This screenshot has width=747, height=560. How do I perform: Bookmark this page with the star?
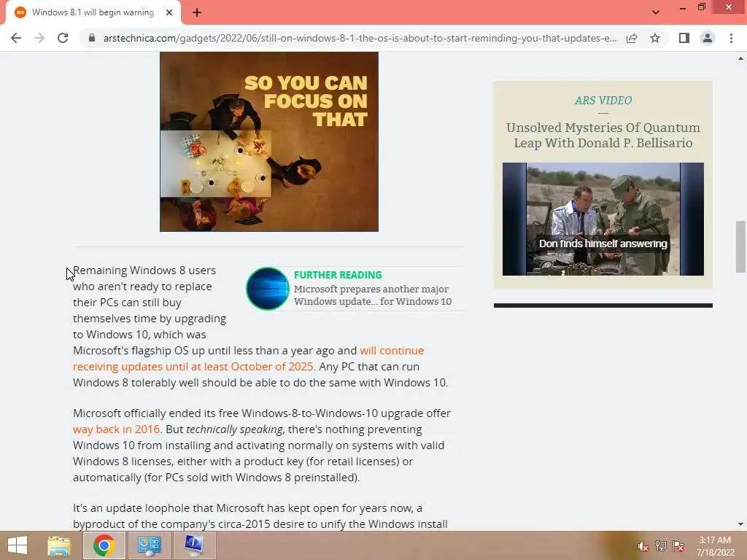[655, 38]
